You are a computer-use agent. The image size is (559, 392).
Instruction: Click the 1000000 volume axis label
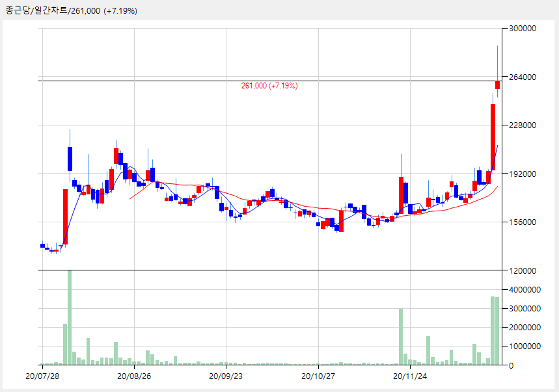[525, 346]
